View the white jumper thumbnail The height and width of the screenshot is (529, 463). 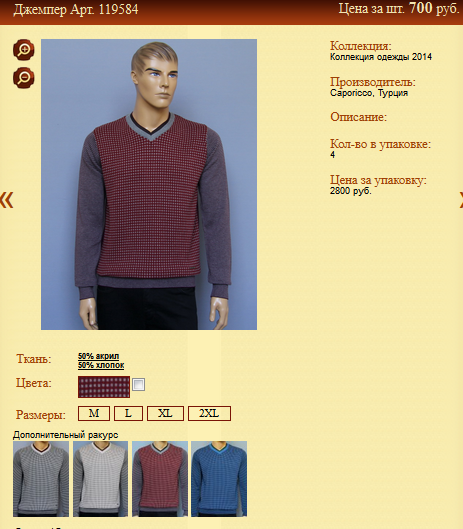coord(101,479)
